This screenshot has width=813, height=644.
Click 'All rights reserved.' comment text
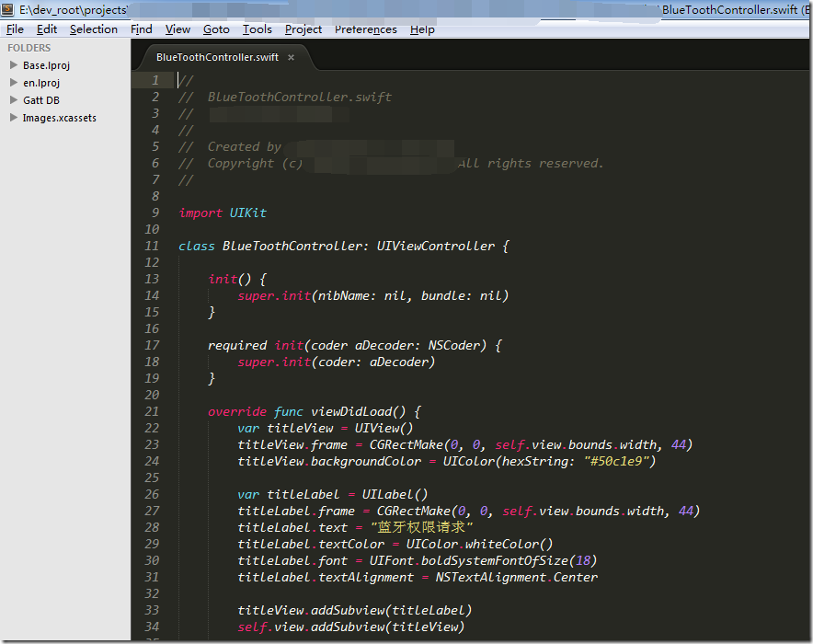[x=531, y=164]
